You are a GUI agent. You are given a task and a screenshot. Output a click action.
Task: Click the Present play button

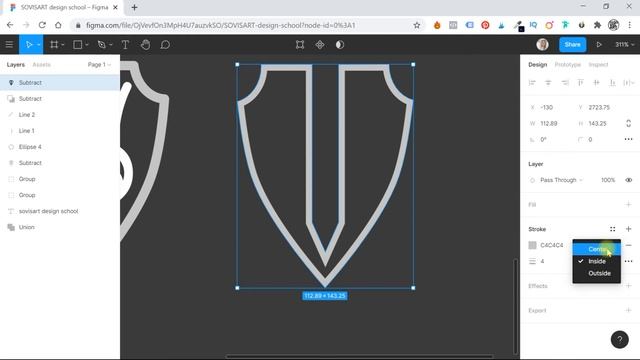click(x=599, y=44)
